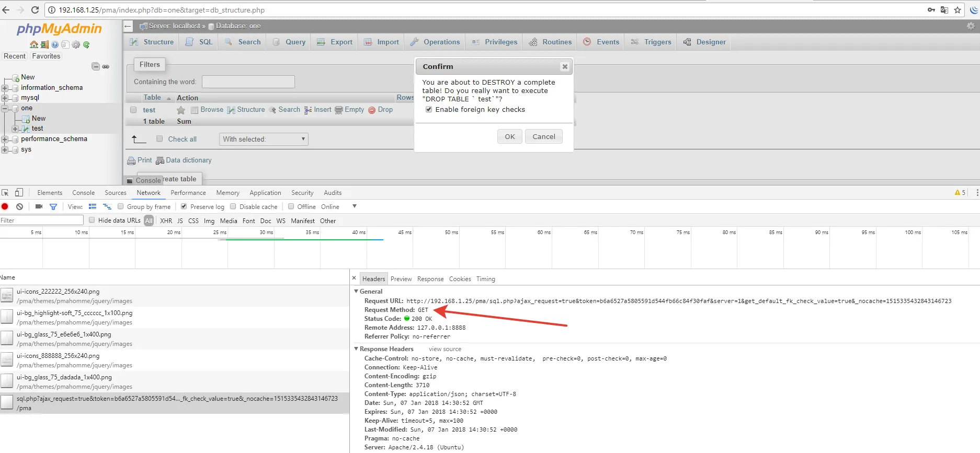Check the Offline checkbox
Image resolution: width=980 pixels, height=453 pixels.
(291, 206)
